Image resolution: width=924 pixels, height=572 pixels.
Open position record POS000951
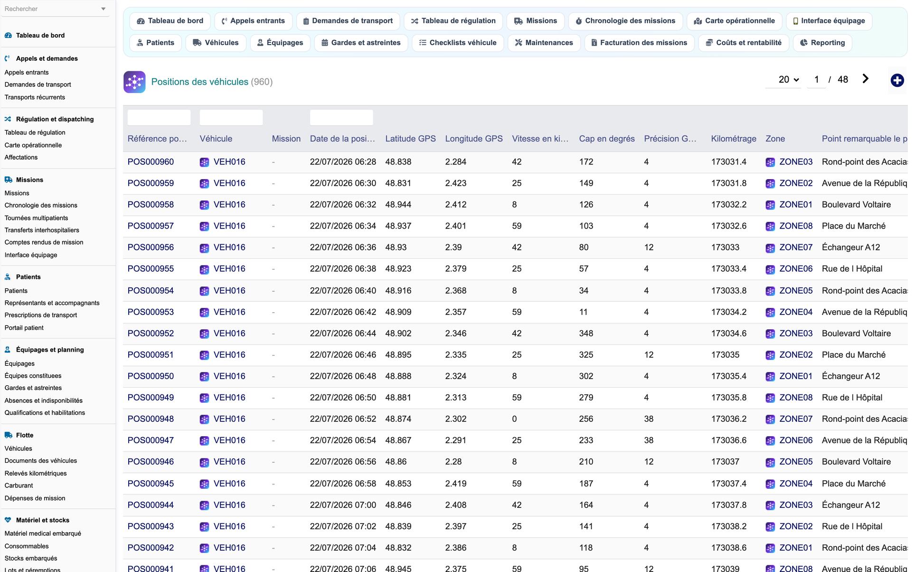point(151,355)
